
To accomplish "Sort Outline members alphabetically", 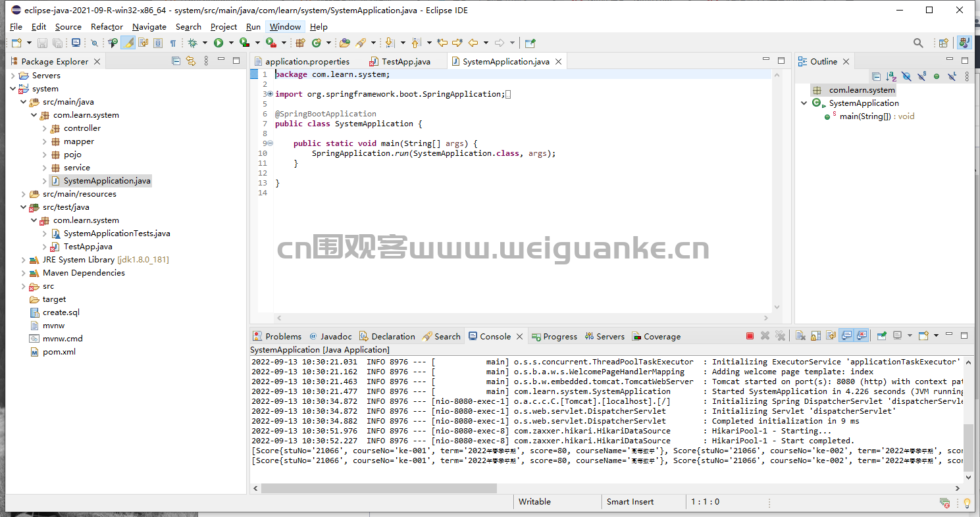I will (891, 76).
